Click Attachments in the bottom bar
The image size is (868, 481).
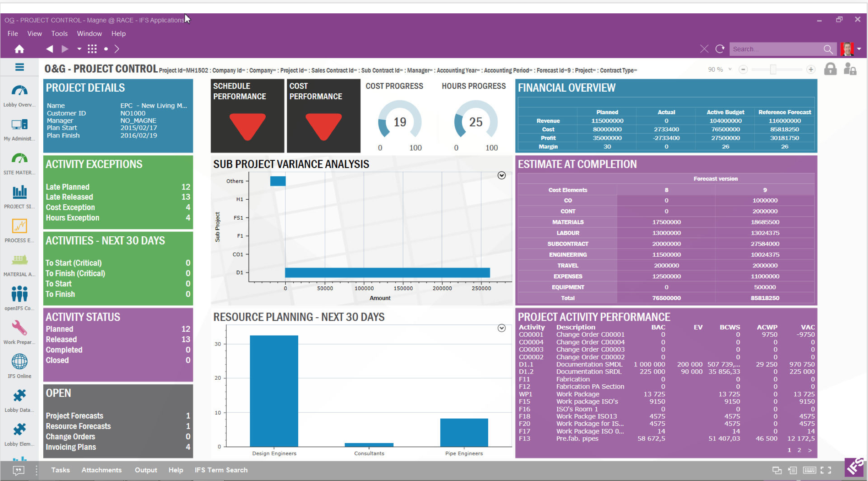point(102,470)
